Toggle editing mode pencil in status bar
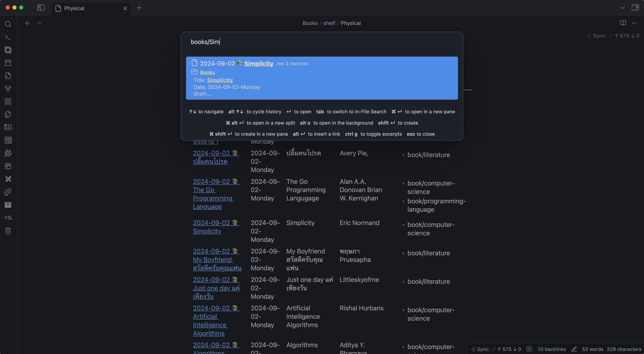 (574, 349)
